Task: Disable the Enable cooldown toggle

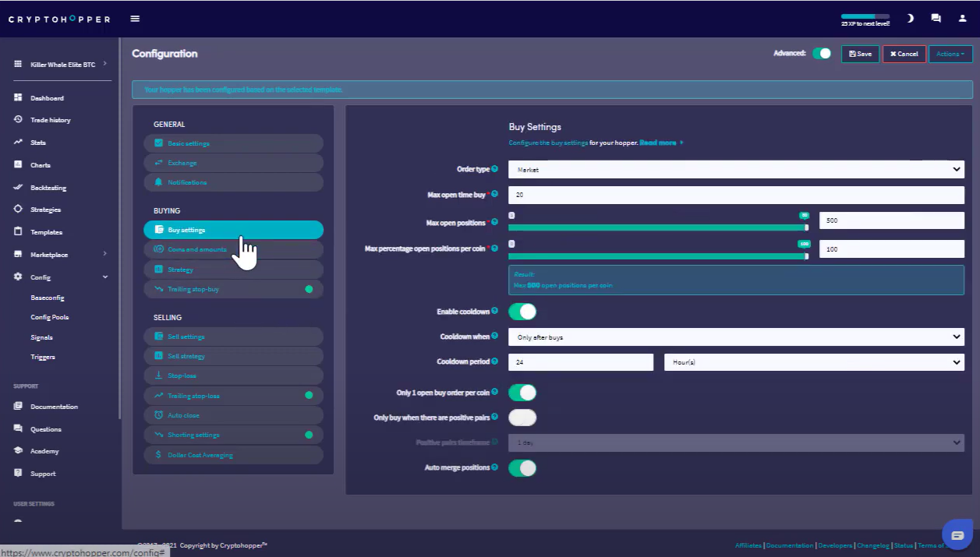Action: (522, 312)
